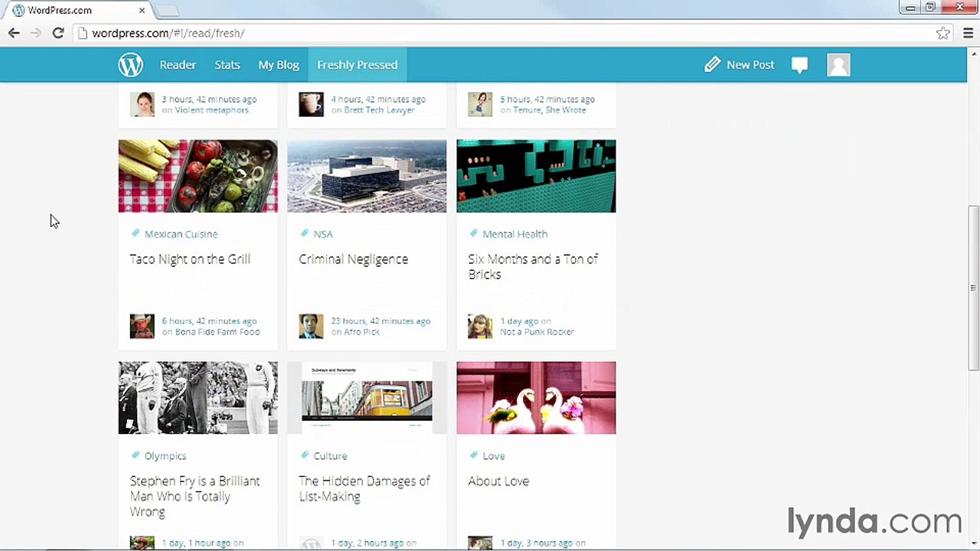The height and width of the screenshot is (551, 980).
Task: Click the tag icon beside Mental Health
Action: click(x=474, y=233)
